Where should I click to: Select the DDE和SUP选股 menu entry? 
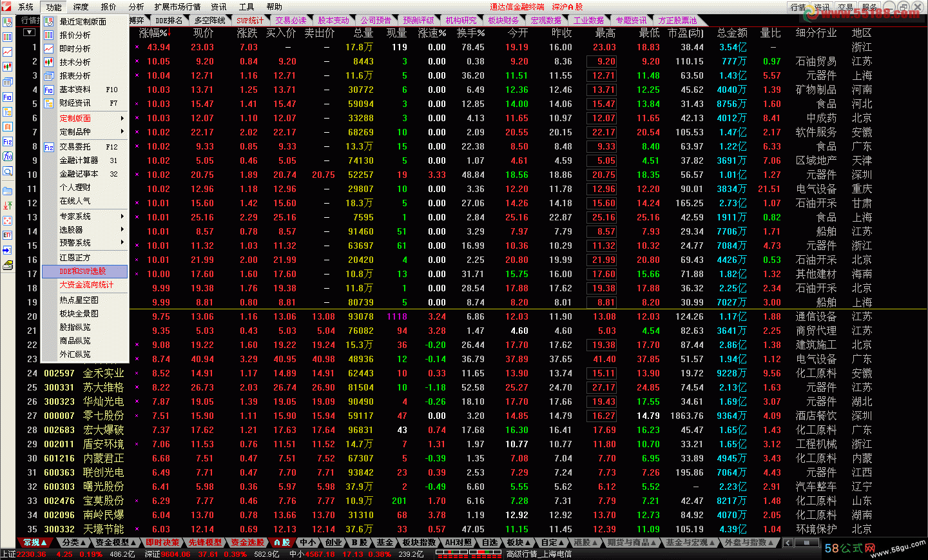[x=84, y=272]
